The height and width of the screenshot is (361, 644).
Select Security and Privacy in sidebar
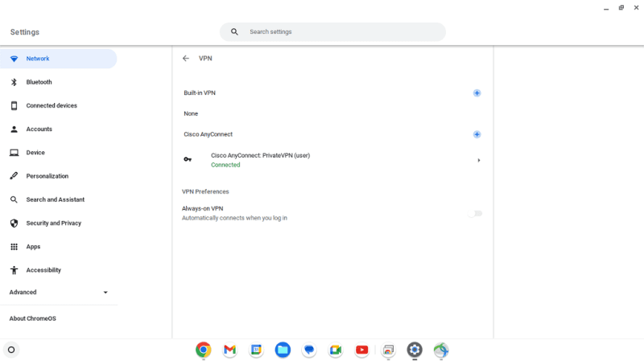53,224
